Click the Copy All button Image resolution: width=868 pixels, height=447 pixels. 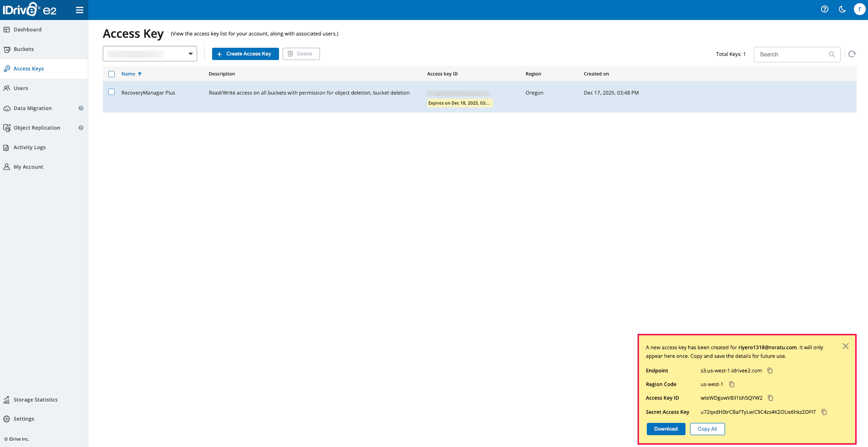[x=707, y=429]
